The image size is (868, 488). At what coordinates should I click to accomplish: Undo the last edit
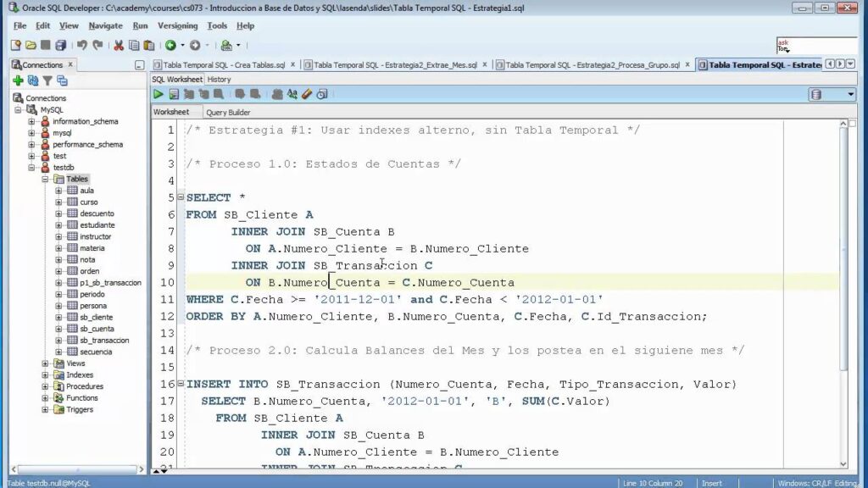click(82, 46)
